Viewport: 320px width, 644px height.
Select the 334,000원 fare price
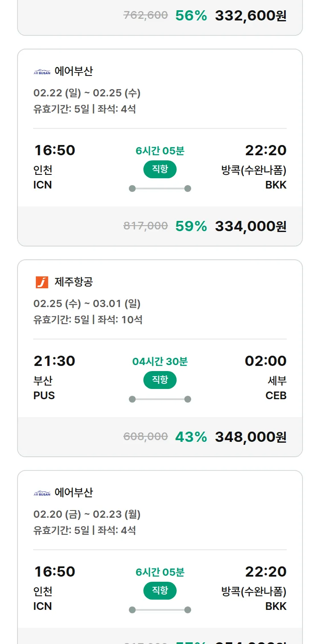(x=250, y=226)
